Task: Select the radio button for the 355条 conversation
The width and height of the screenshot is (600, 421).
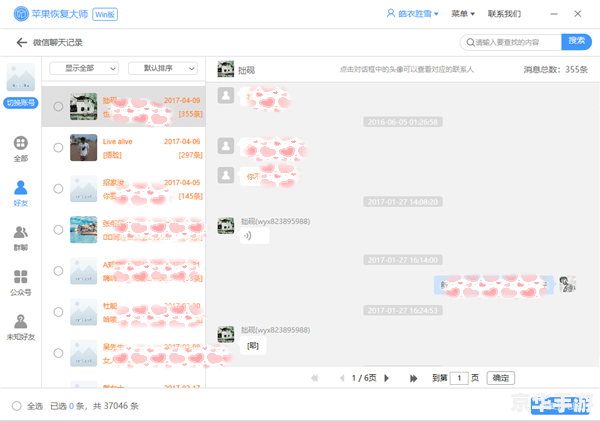Action: [58, 106]
